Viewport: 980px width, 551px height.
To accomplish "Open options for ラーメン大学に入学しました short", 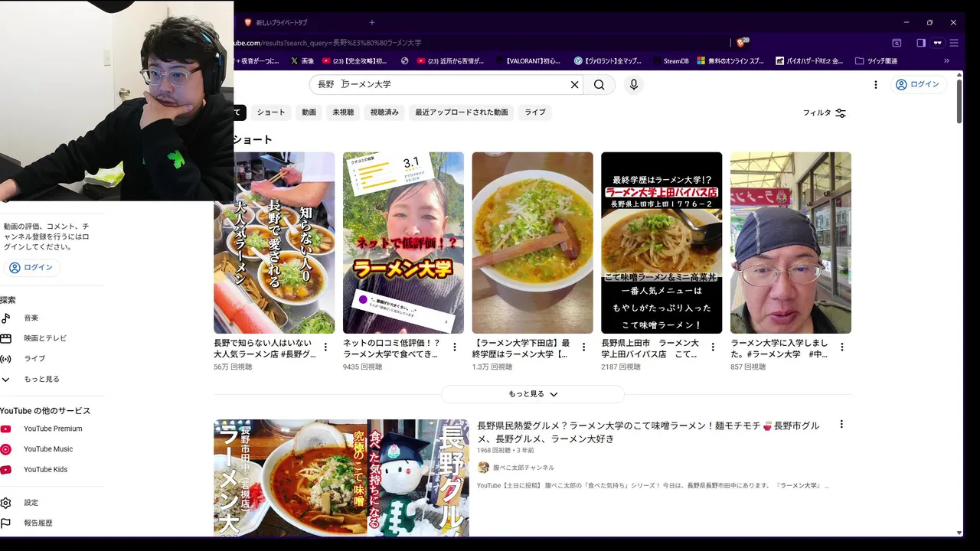I will tap(842, 347).
